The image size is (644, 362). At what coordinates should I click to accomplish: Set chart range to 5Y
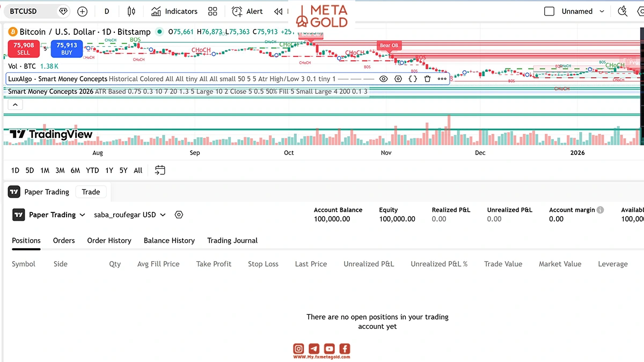(123, 171)
